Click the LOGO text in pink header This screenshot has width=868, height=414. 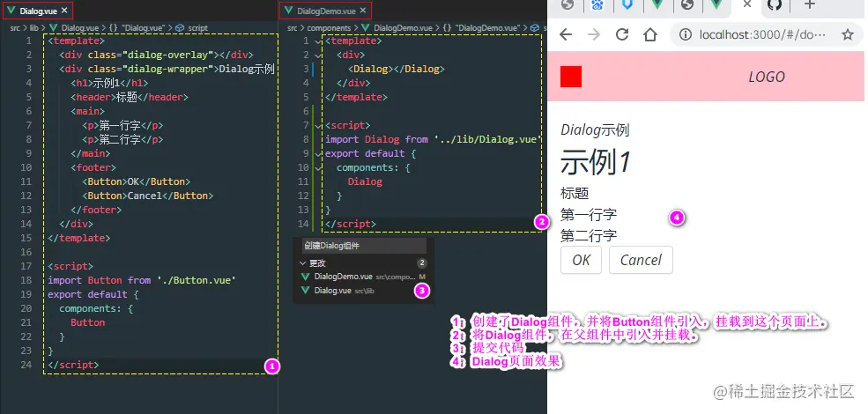point(767,77)
